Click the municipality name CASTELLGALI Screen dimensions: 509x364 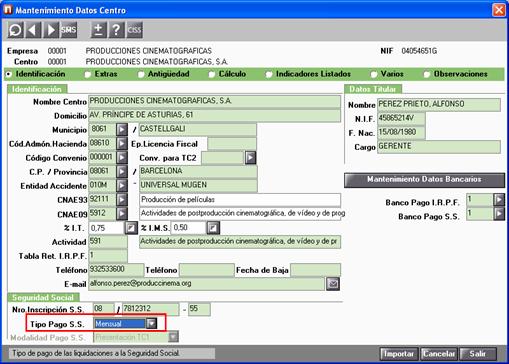(x=198, y=130)
